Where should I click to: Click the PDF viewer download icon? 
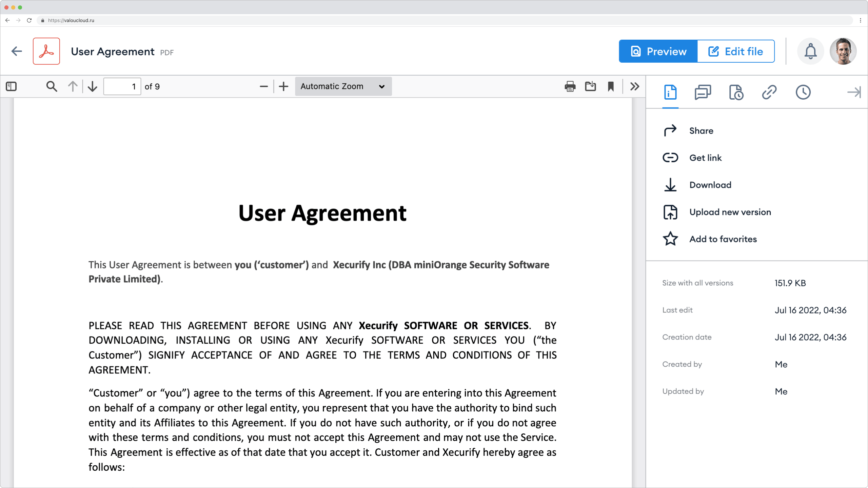[x=590, y=86]
